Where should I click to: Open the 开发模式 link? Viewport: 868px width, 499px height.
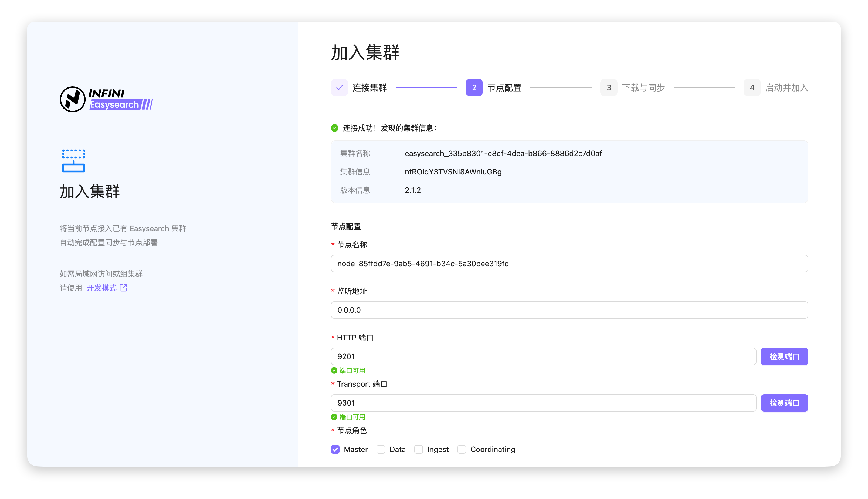(101, 288)
